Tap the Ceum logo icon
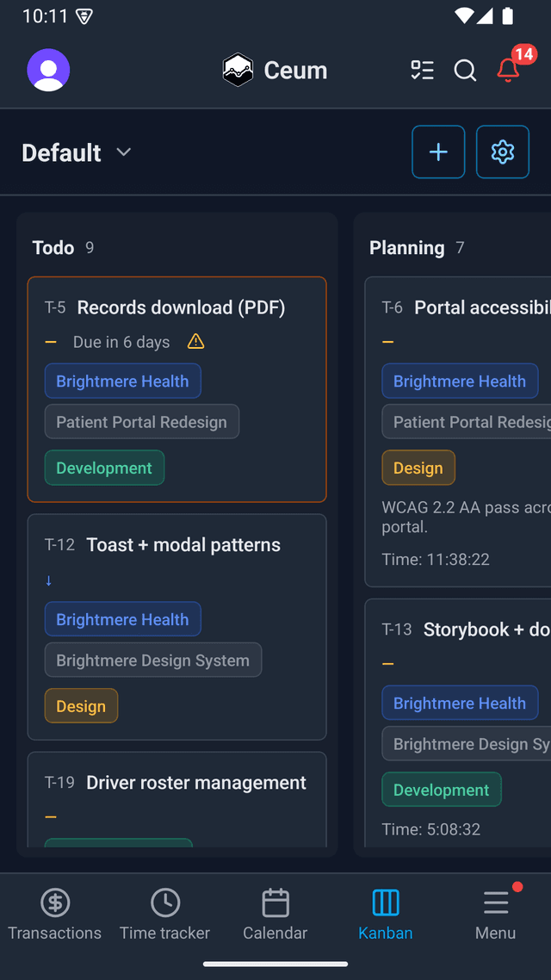 click(238, 70)
